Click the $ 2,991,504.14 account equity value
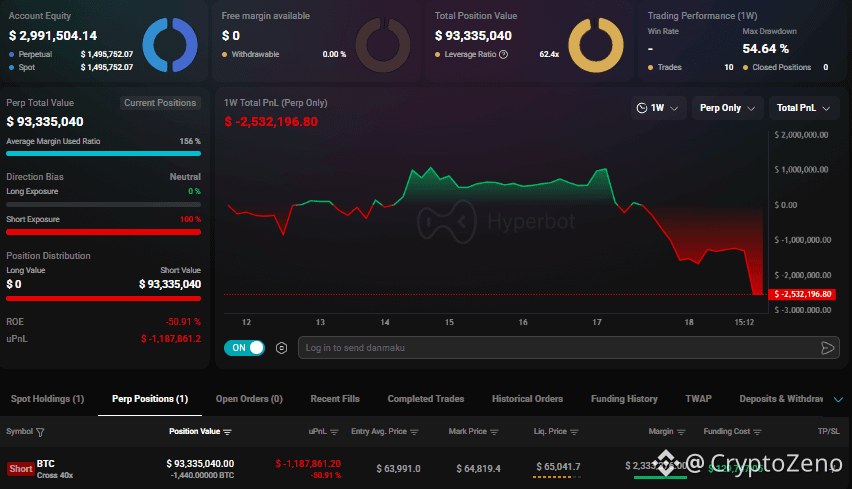The height and width of the screenshot is (489, 852). 53,36
